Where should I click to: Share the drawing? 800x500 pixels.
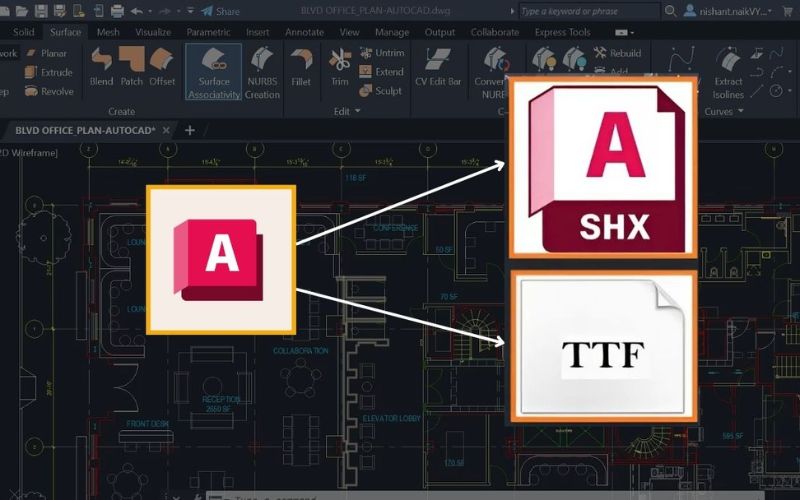click(220, 11)
